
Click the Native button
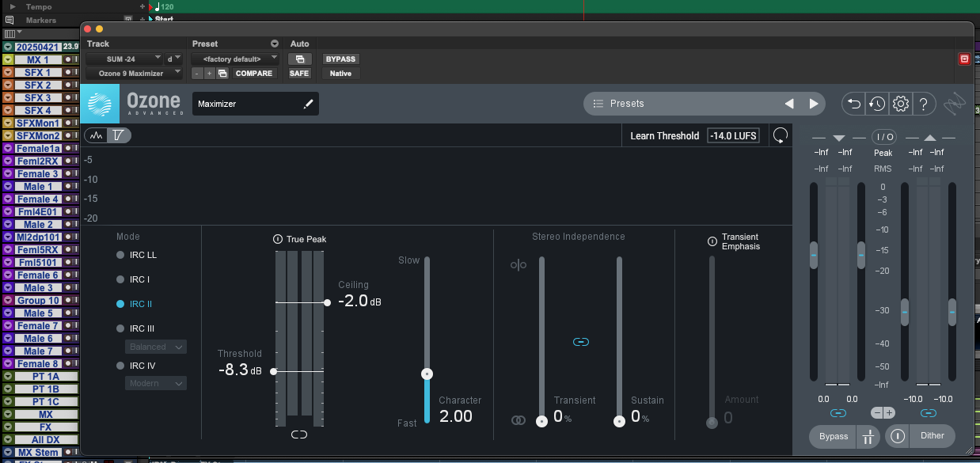pyautogui.click(x=340, y=73)
